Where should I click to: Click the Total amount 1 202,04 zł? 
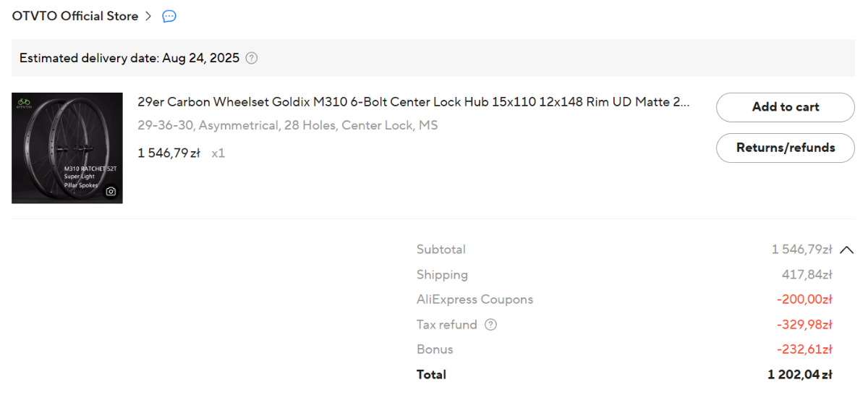799,375
